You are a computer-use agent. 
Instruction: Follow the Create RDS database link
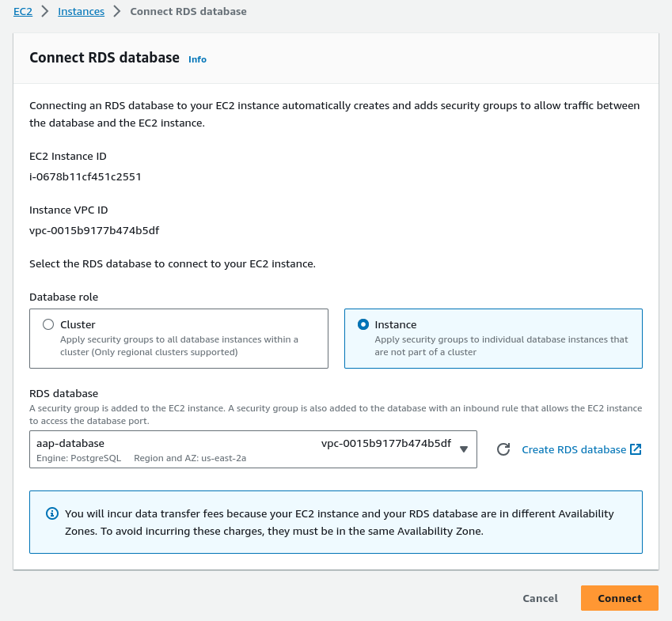point(574,449)
